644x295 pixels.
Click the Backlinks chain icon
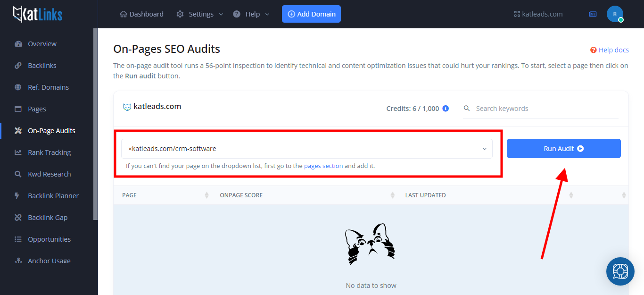tap(18, 66)
